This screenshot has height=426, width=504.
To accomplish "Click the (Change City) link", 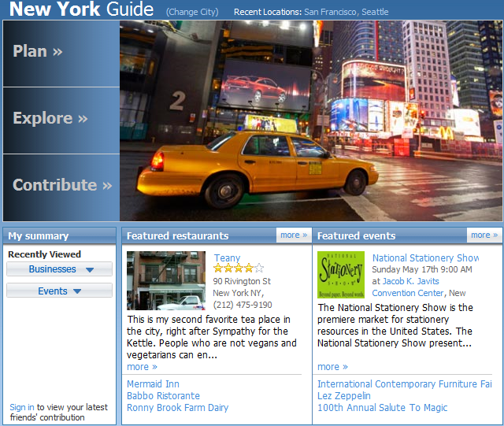I will point(192,13).
